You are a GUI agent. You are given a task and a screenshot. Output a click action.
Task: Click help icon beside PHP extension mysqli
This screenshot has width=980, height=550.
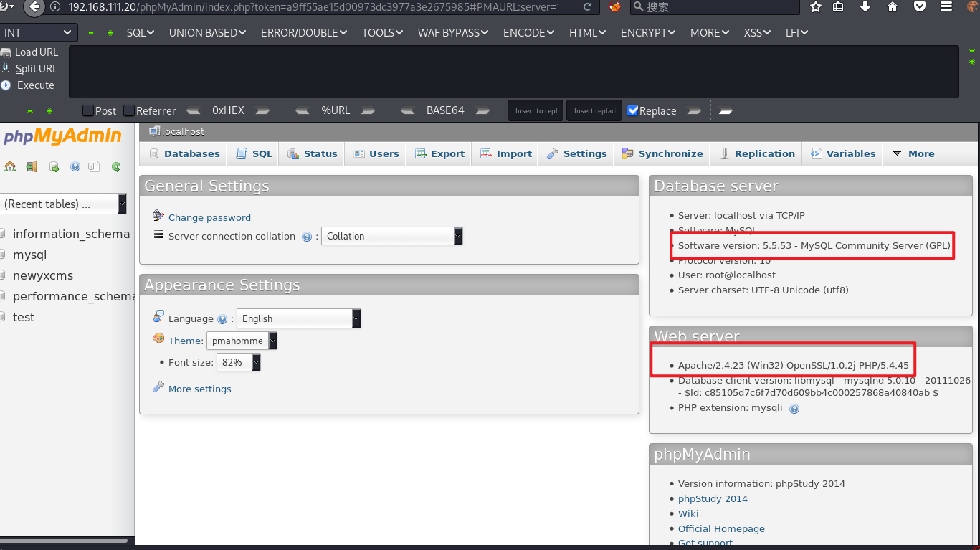[794, 409]
